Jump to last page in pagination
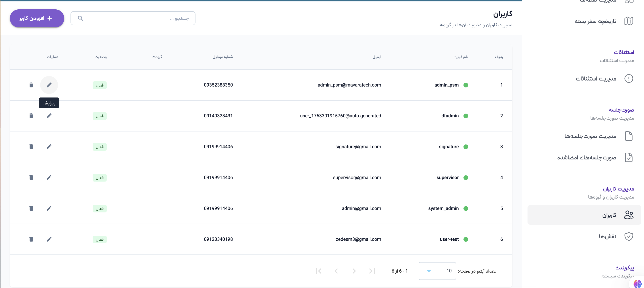The image size is (644, 288). (318, 271)
